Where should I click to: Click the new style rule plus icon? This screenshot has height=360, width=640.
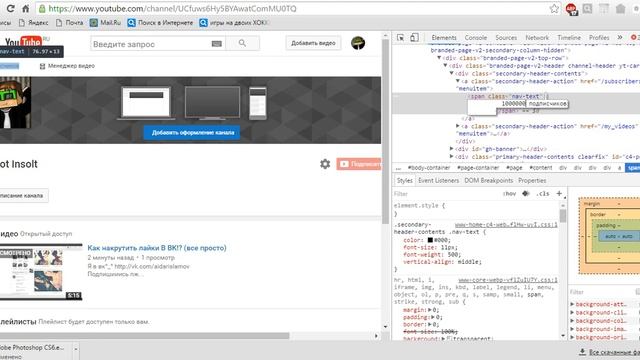(x=559, y=193)
